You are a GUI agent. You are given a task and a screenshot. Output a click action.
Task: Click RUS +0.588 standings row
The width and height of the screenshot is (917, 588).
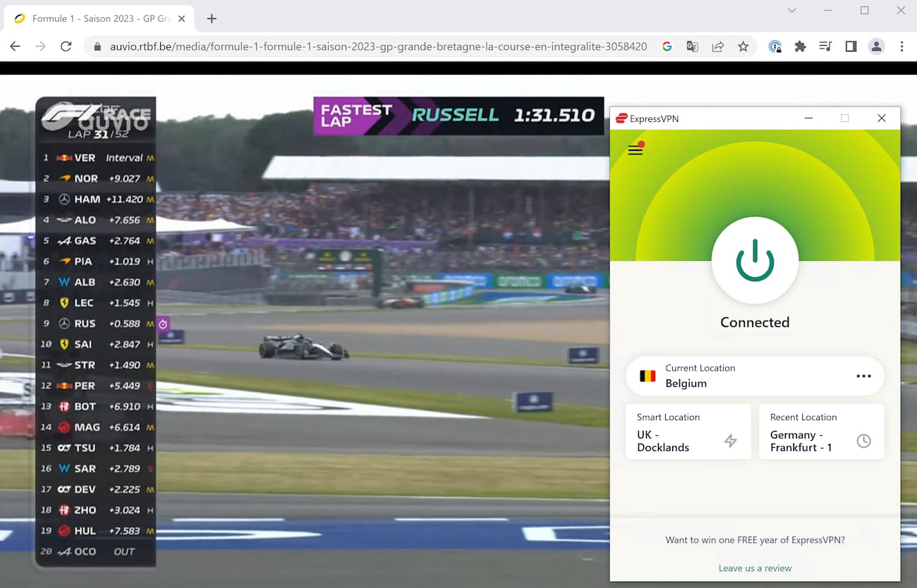pos(97,324)
